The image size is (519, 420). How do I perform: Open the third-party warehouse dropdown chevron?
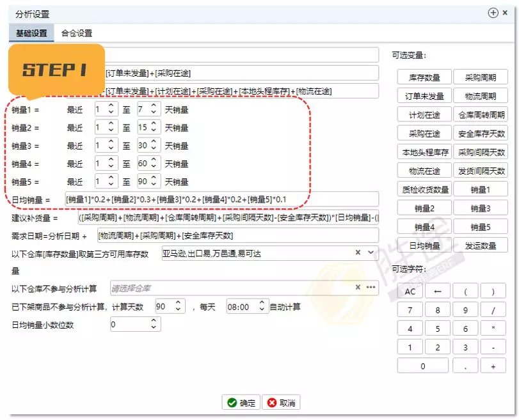click(x=371, y=252)
